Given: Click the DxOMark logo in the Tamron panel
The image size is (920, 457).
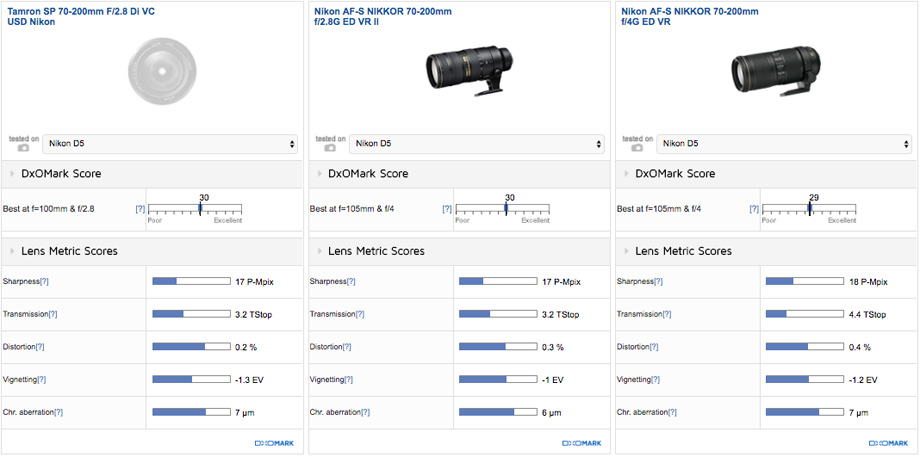Looking at the screenshot, I should [x=275, y=444].
